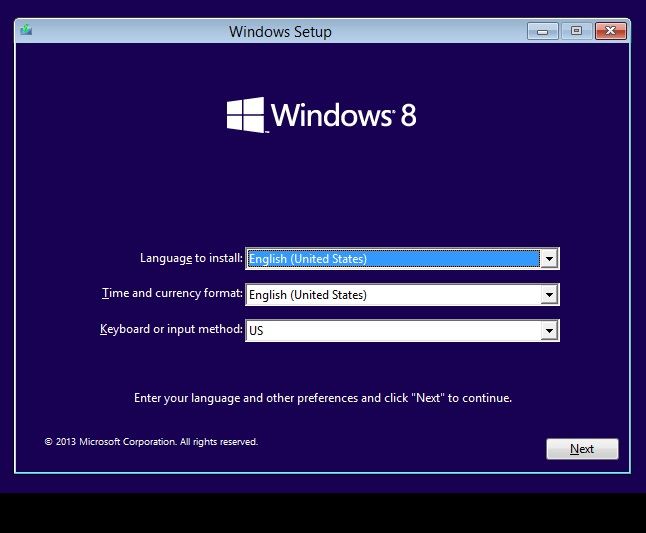Maximize the Windows Setup window
The height and width of the screenshot is (533, 646).
pos(576,31)
